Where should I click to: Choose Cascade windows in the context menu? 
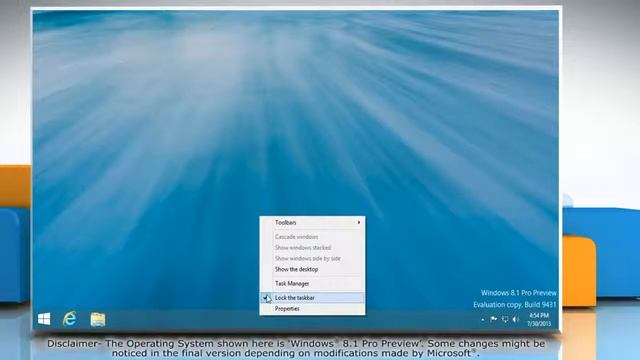tap(312, 237)
